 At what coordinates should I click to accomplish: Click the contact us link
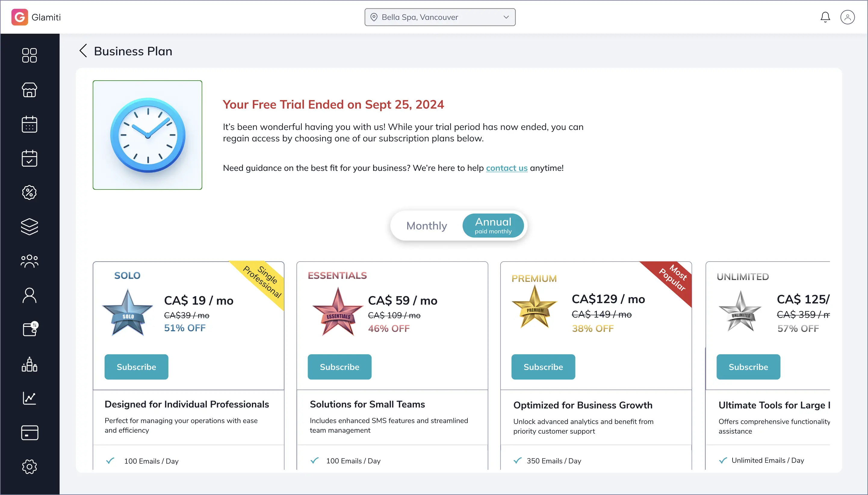[x=506, y=168]
